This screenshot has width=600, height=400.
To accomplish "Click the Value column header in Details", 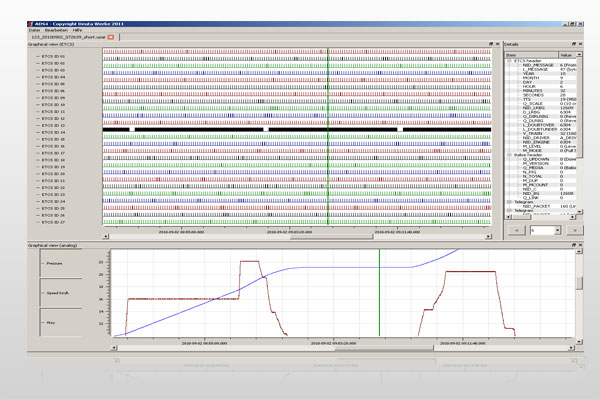I will (567, 55).
